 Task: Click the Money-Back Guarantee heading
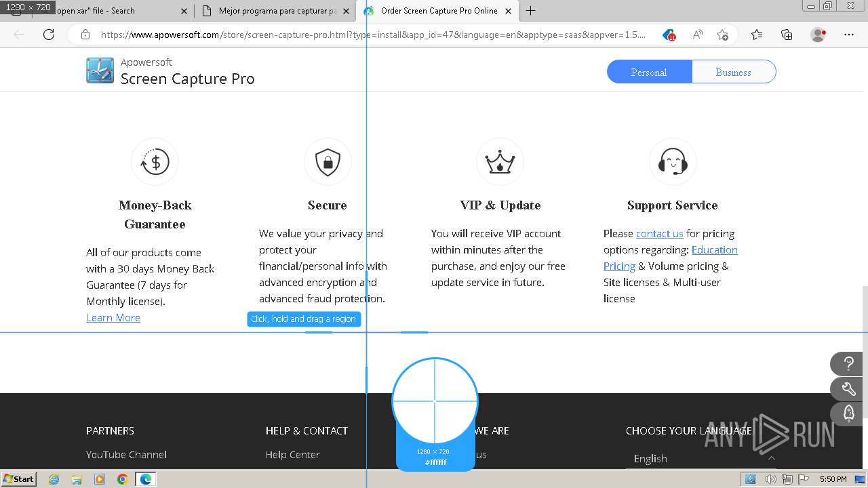(155, 215)
